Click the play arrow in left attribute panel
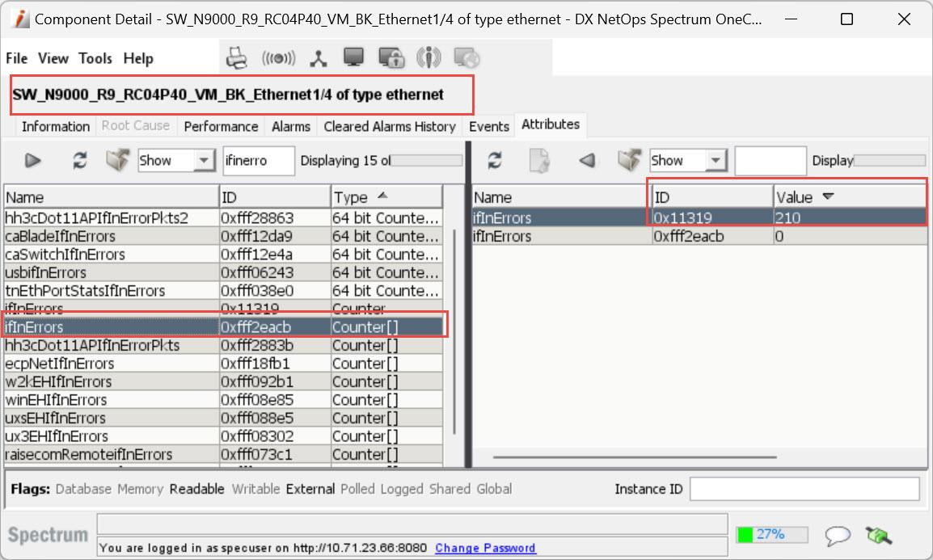 click(32, 161)
